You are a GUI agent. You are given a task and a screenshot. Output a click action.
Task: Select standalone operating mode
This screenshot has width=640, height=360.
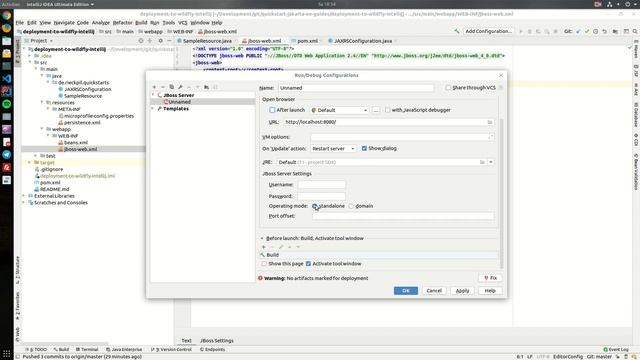(315, 206)
